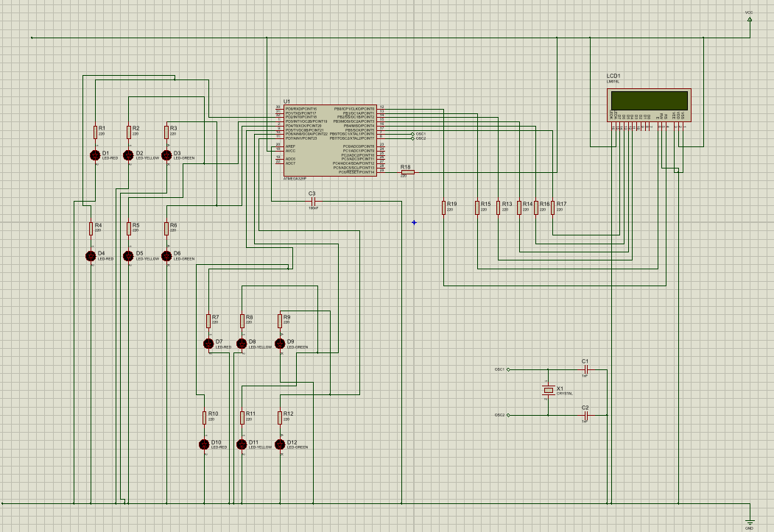Viewport: 774px width, 532px height.
Task: Select the R17 resistor symbol
Action: (553, 208)
